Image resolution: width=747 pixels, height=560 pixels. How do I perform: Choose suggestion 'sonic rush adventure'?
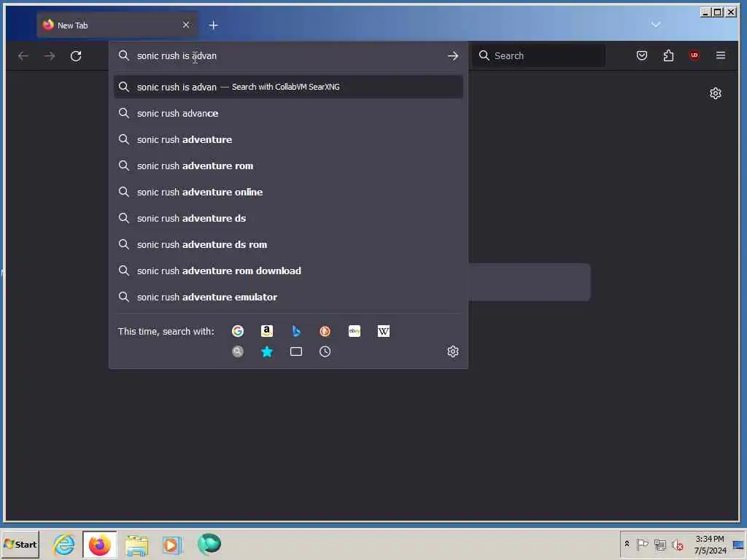(288, 139)
